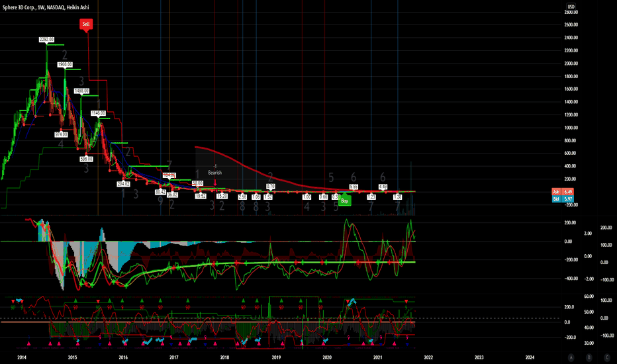
Task: Click the 2022 time axis label
Action: (x=428, y=357)
